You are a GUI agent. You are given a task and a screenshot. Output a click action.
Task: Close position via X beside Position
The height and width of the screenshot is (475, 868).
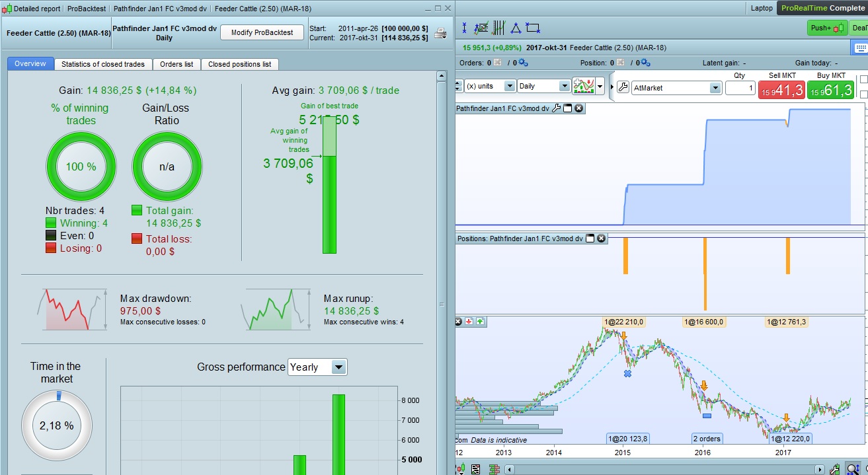click(620, 63)
